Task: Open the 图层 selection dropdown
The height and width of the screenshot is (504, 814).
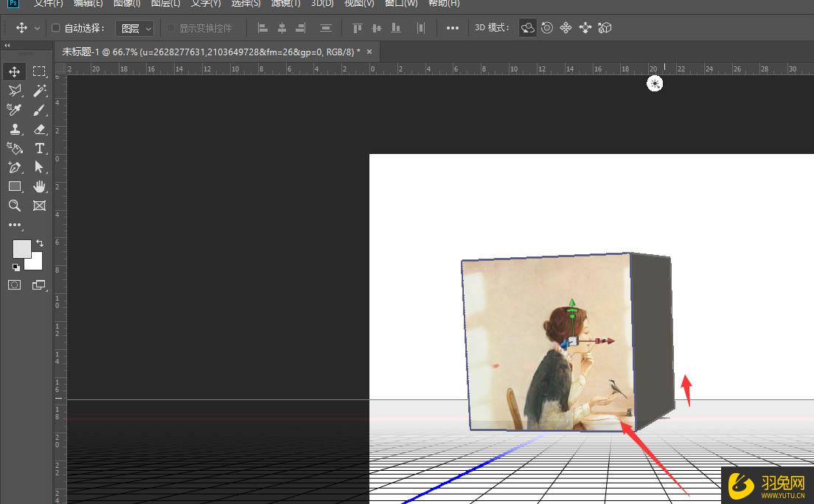Action: coord(134,28)
